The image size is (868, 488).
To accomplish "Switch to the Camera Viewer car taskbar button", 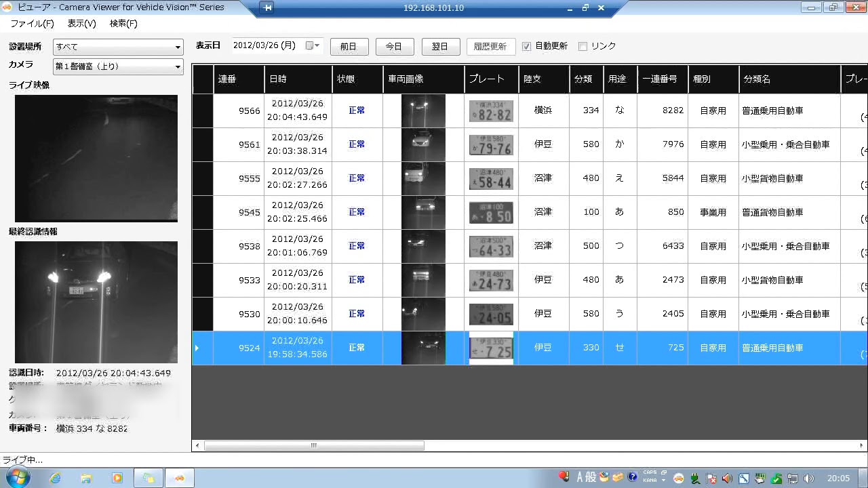I will 179,478.
